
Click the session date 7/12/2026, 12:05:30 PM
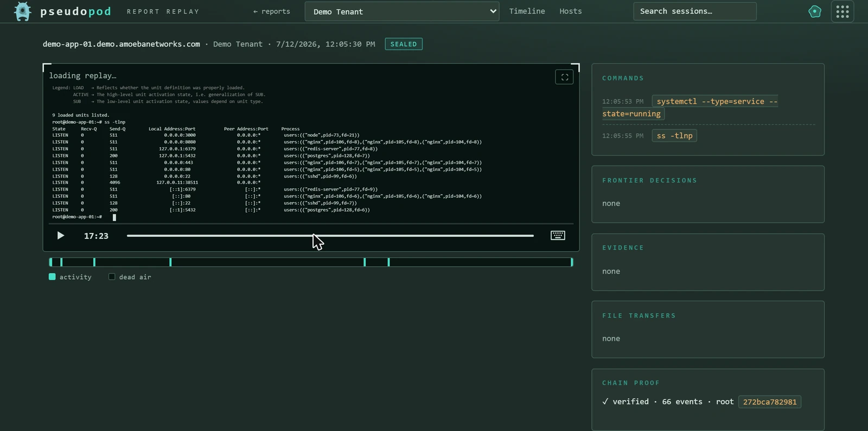(x=325, y=44)
